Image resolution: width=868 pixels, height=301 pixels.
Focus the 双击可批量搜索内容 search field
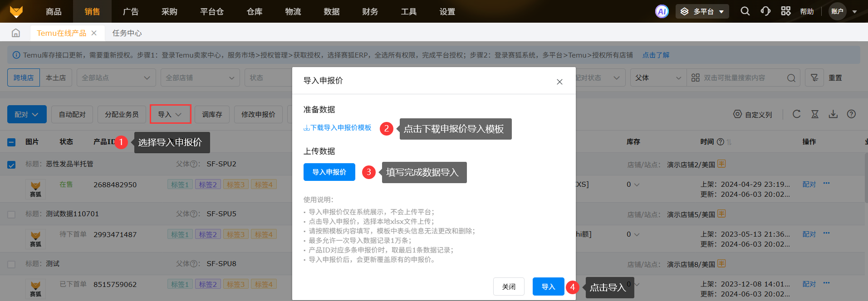(744, 78)
